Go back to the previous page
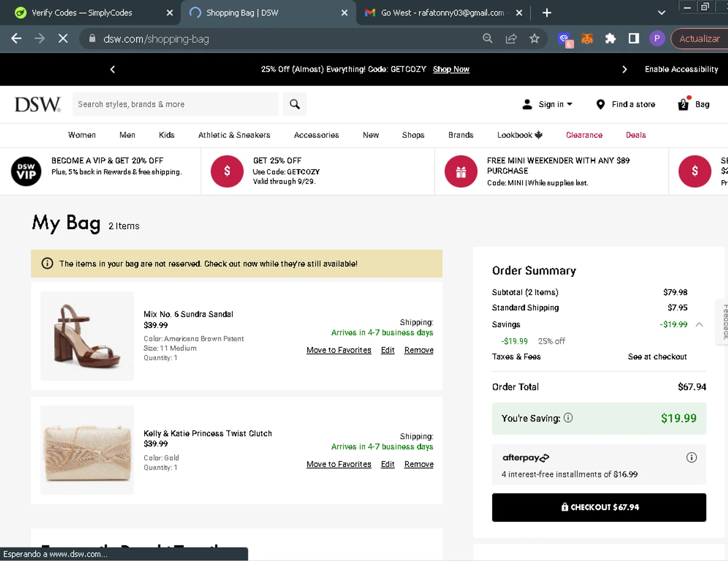The image size is (728, 561). coord(16,39)
